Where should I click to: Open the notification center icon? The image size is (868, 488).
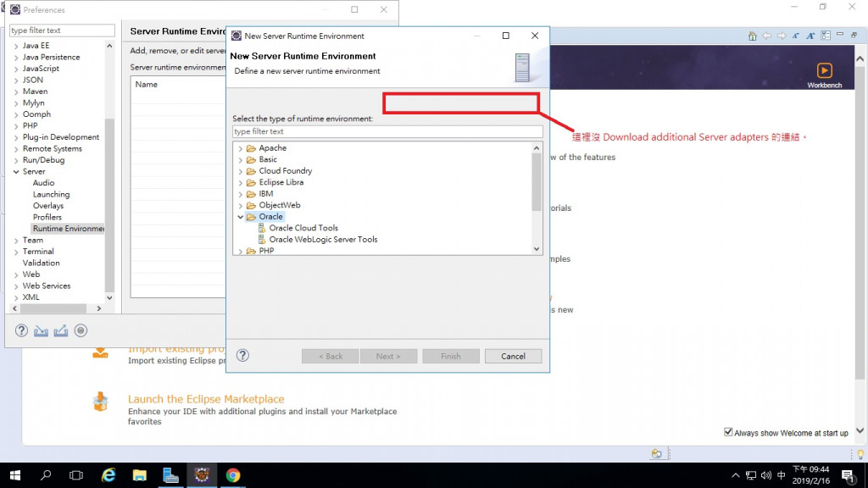tap(848, 475)
